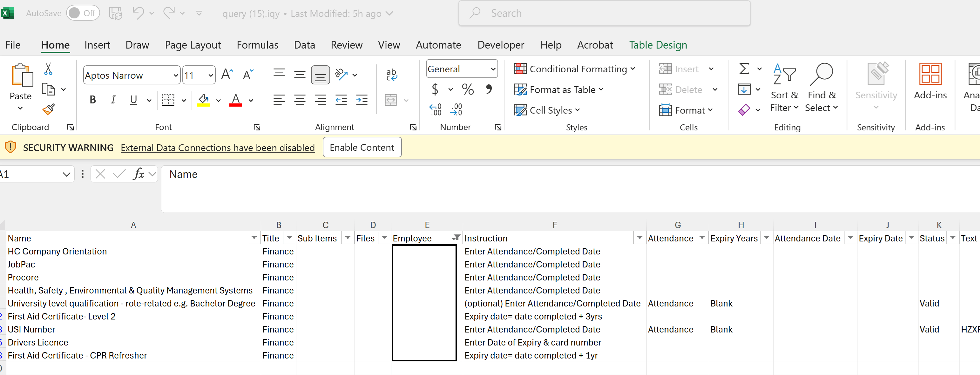
Task: Click the AutoSum sigma icon
Action: (x=744, y=69)
